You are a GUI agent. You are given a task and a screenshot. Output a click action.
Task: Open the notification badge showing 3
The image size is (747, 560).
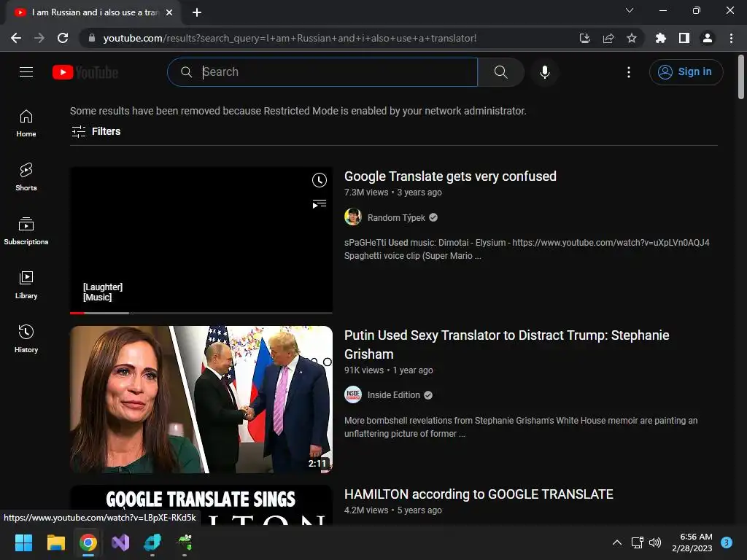(x=727, y=542)
